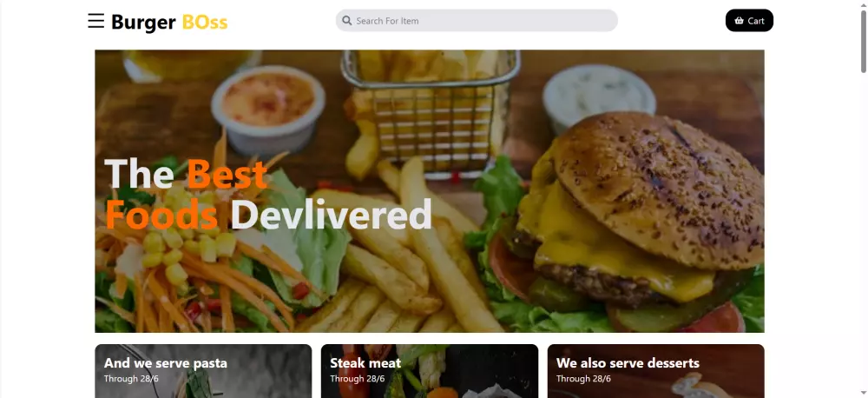Click the fries basket in hero banner
The image size is (868, 398).
tap(430, 111)
